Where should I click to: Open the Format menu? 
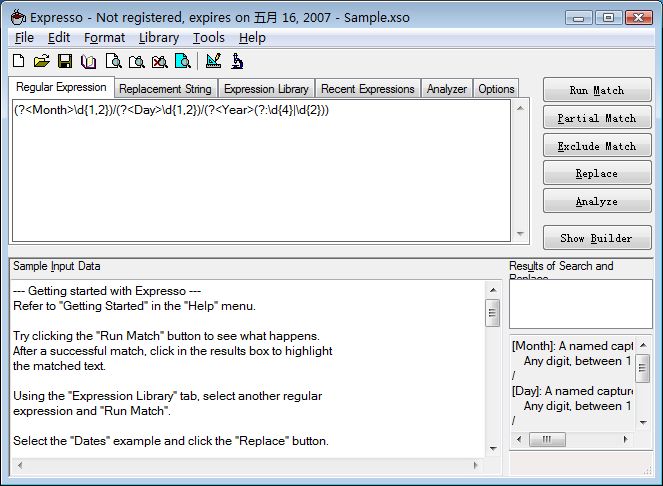pos(104,38)
